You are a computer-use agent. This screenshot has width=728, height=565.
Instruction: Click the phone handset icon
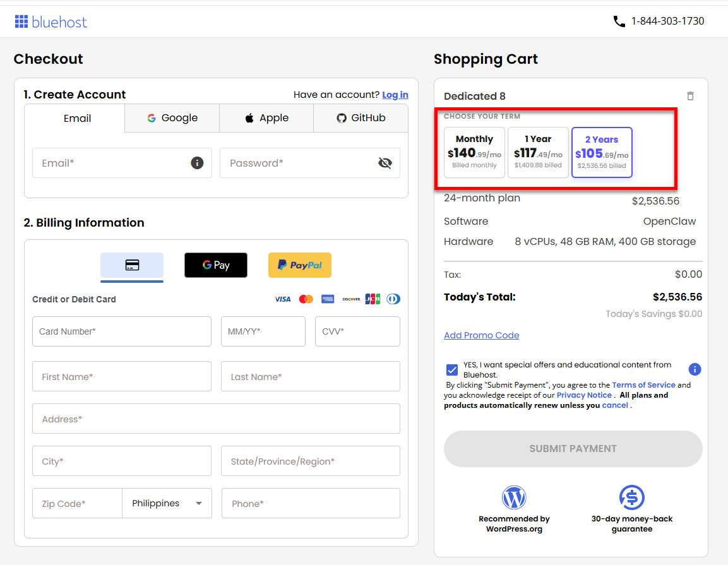tap(619, 21)
